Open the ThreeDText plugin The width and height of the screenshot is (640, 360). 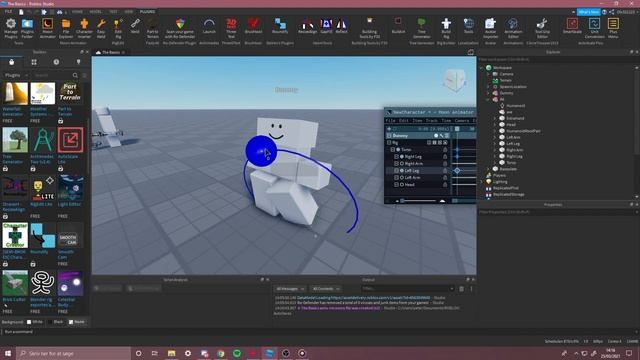231,28
